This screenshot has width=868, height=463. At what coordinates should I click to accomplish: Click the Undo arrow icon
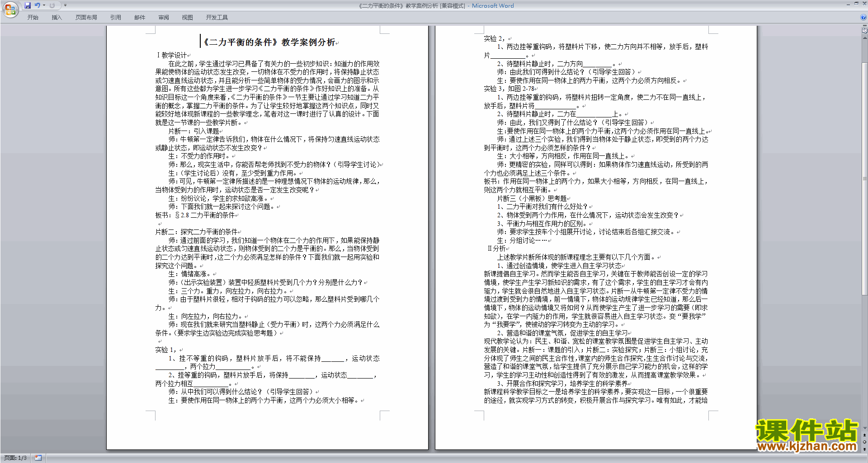[x=37, y=5]
